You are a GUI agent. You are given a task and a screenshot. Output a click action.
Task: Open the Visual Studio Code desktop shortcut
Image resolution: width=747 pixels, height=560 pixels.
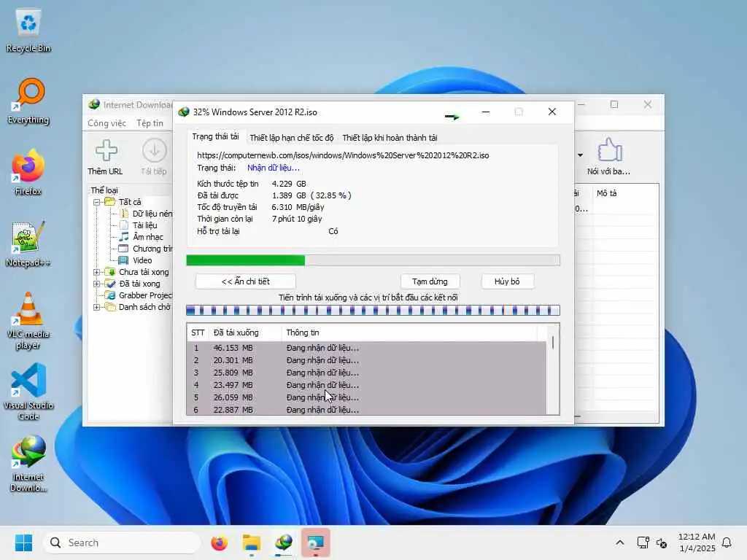coord(28,392)
